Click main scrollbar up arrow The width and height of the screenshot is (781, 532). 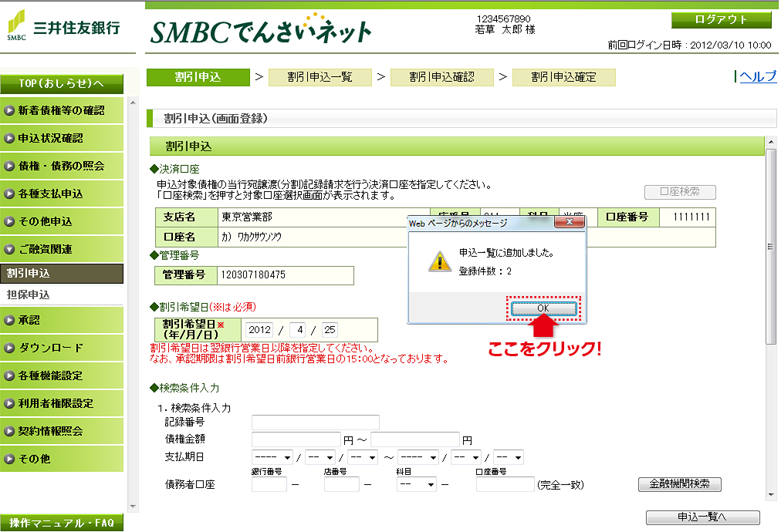[x=771, y=143]
